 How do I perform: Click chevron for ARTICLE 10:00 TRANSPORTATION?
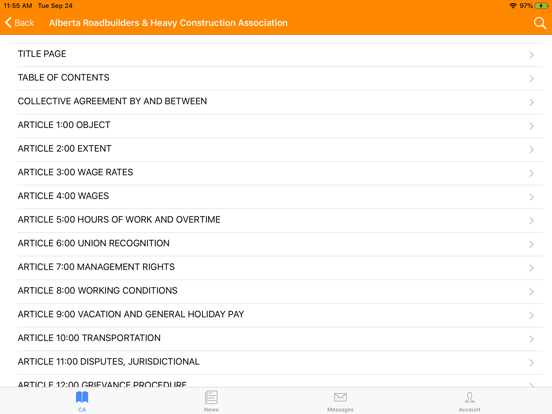coord(532,339)
